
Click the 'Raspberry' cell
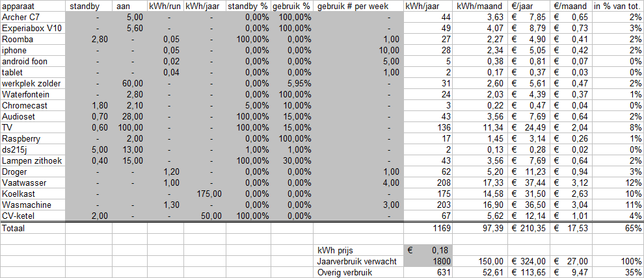[x=33, y=139]
